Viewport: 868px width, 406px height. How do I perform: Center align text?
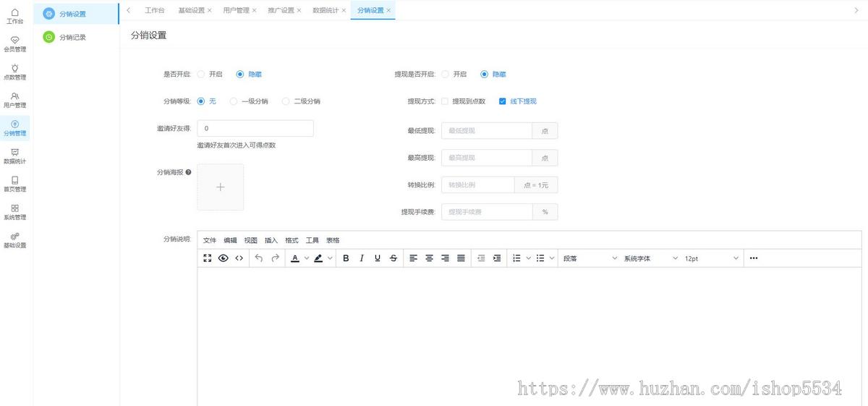pyautogui.click(x=430, y=258)
